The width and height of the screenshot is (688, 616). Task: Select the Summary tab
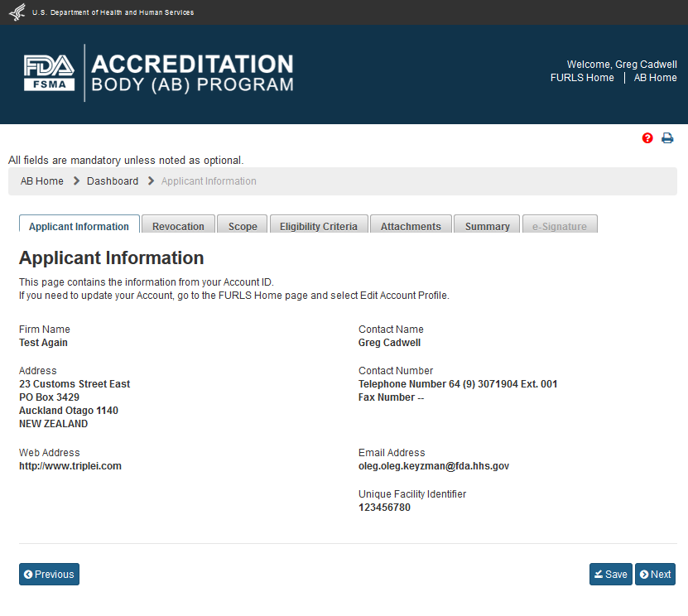(487, 226)
